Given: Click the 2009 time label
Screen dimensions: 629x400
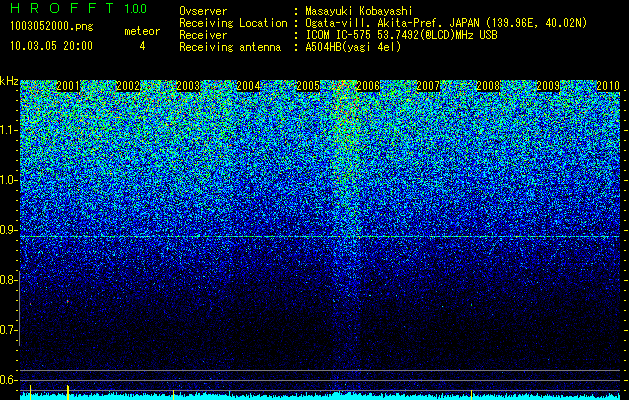Looking at the screenshot, I should coord(548,86).
